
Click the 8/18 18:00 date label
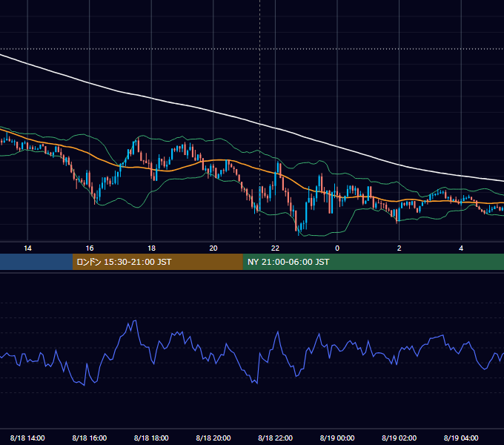pos(151,438)
